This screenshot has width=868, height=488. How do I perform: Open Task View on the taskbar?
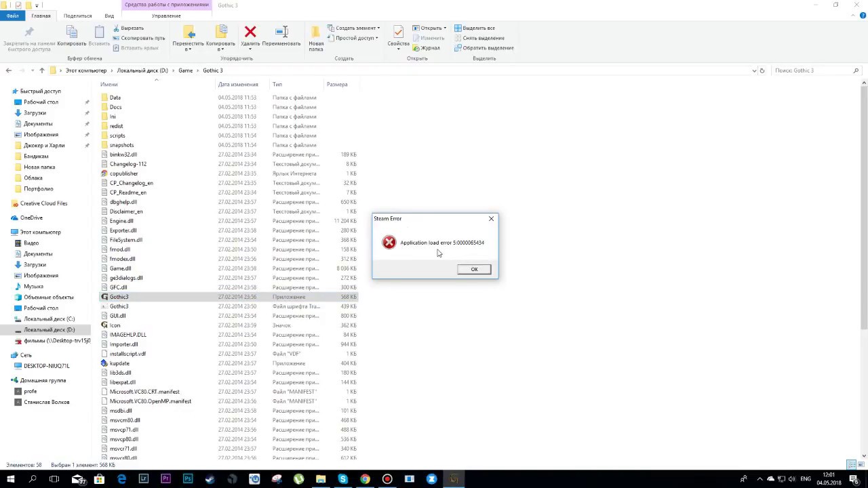tap(54, 479)
